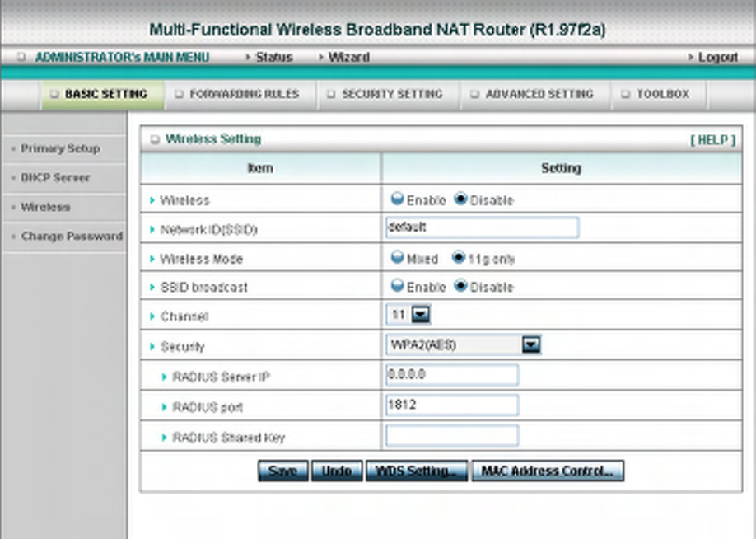Open MAC Address Control

click(548, 471)
